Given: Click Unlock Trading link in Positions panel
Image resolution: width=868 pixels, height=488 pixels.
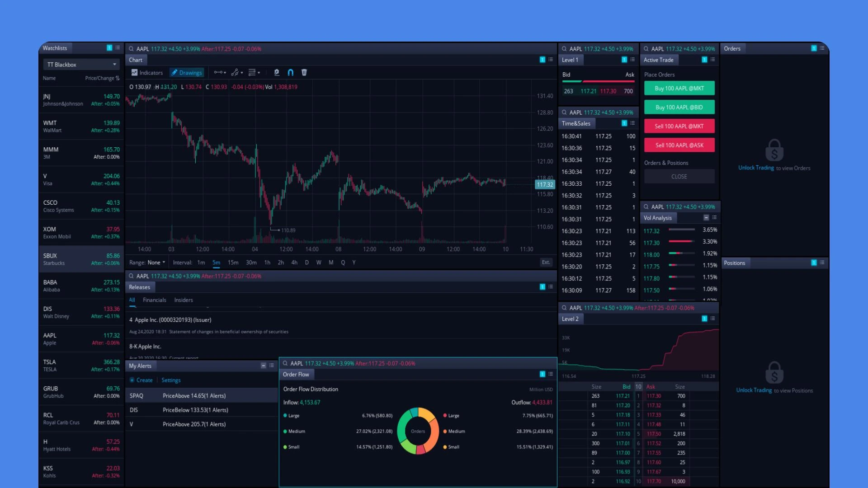Looking at the screenshot, I should tap(754, 390).
